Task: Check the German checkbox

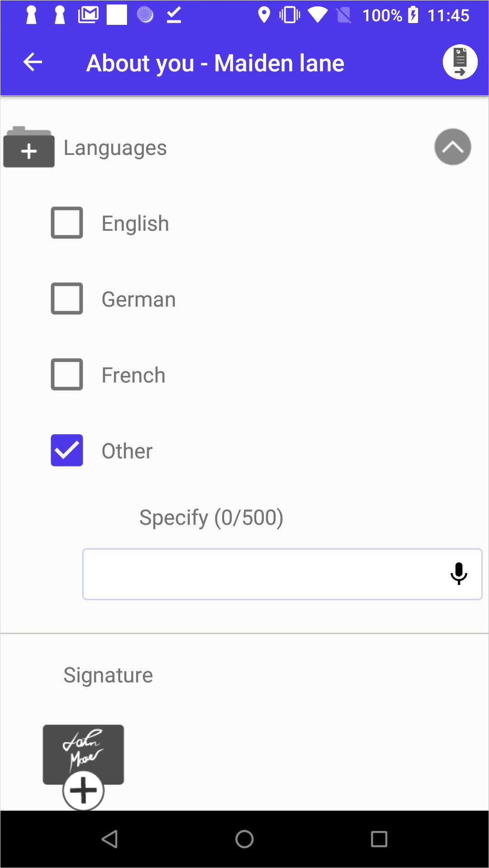Action: [67, 299]
